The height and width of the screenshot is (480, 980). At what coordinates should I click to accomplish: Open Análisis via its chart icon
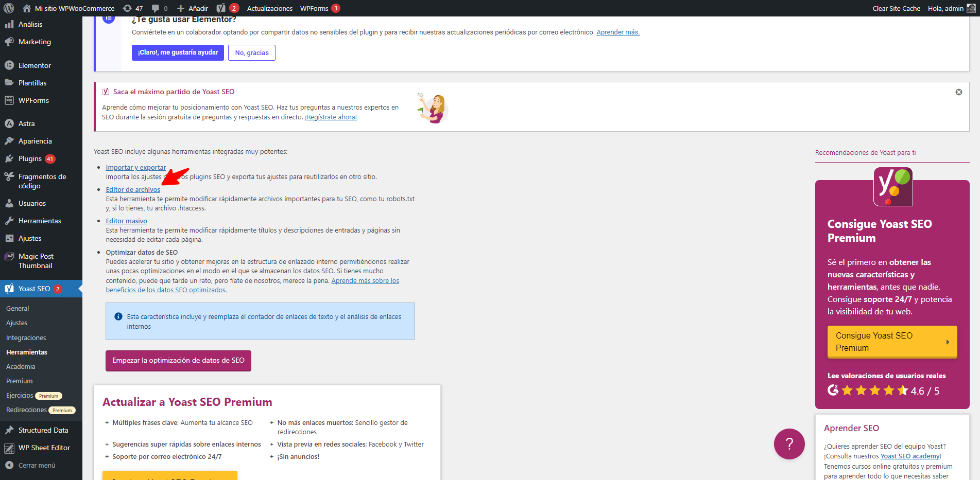pos(9,24)
